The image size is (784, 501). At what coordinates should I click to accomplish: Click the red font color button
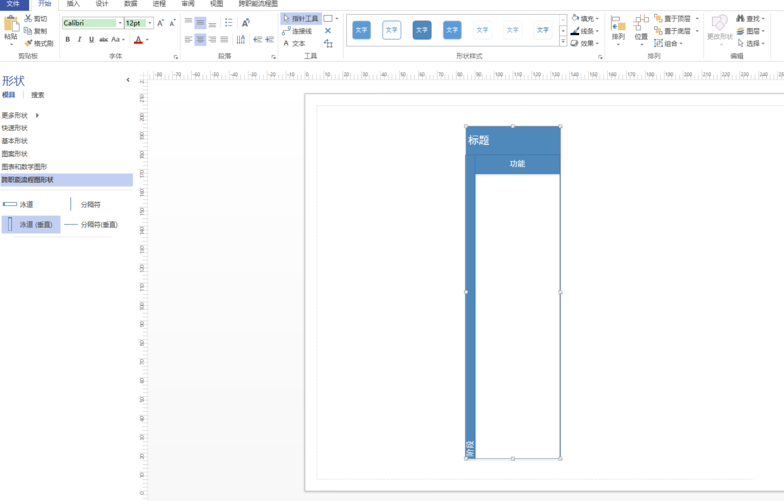point(138,40)
